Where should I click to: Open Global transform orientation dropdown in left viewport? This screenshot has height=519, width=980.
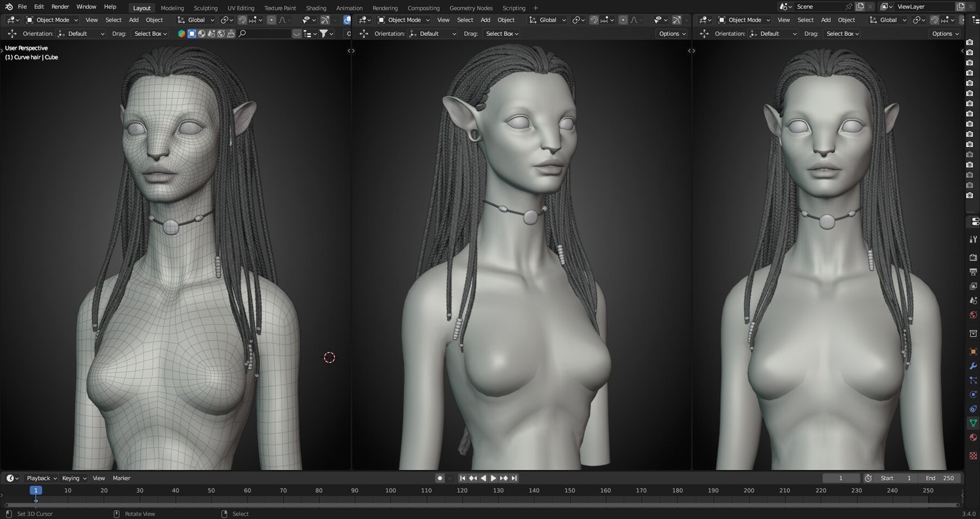click(197, 20)
